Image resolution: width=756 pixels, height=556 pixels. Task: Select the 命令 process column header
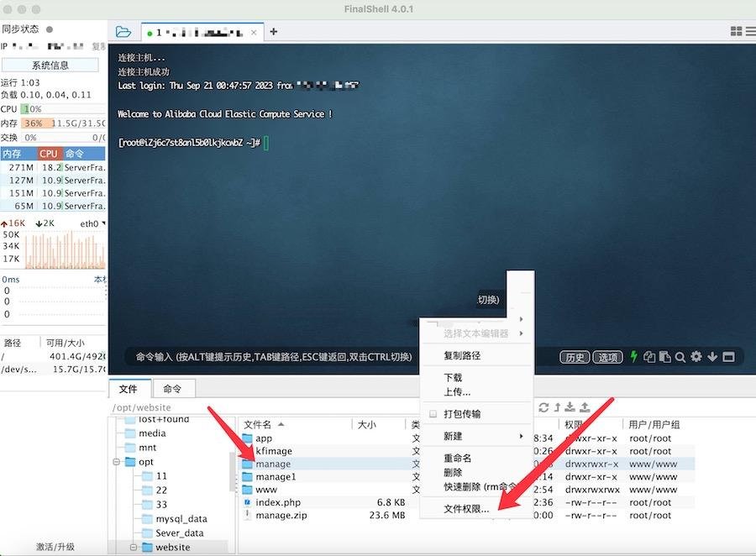(x=84, y=154)
